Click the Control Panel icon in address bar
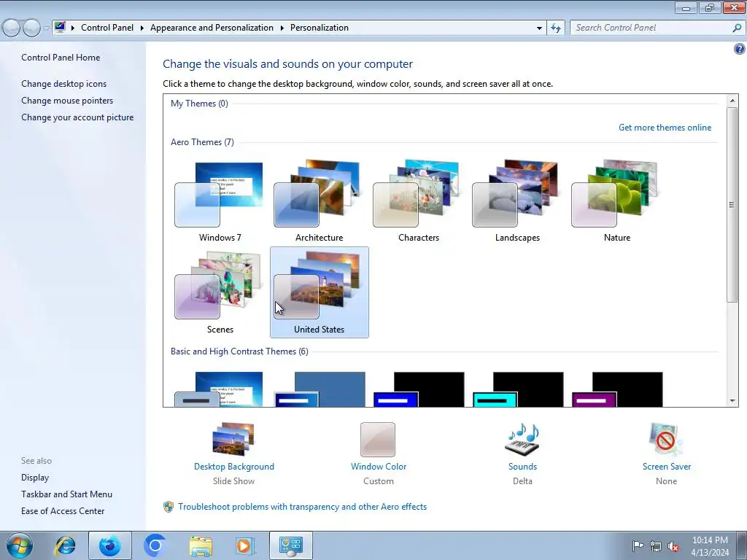The image size is (747, 560). pos(60,27)
